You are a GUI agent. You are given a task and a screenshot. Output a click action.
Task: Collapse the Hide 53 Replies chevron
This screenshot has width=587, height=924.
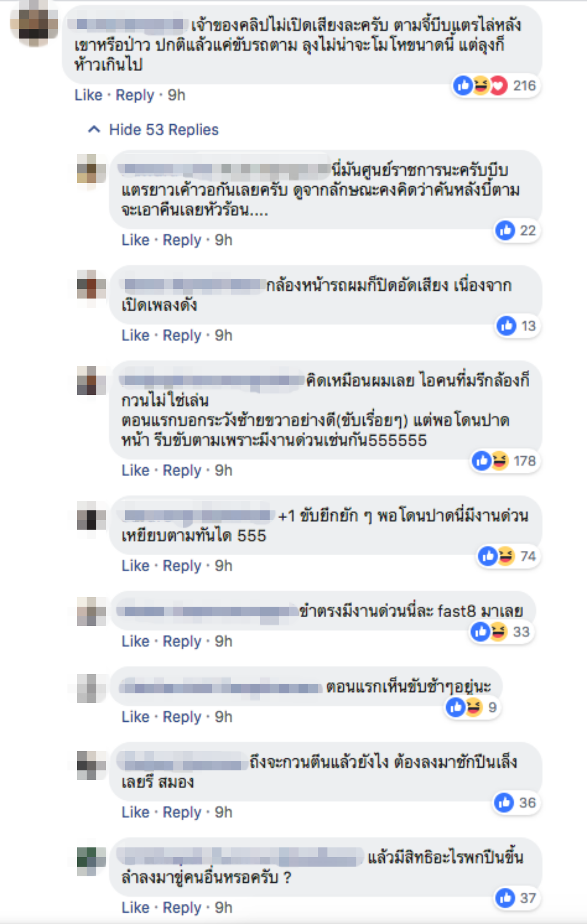[94, 130]
